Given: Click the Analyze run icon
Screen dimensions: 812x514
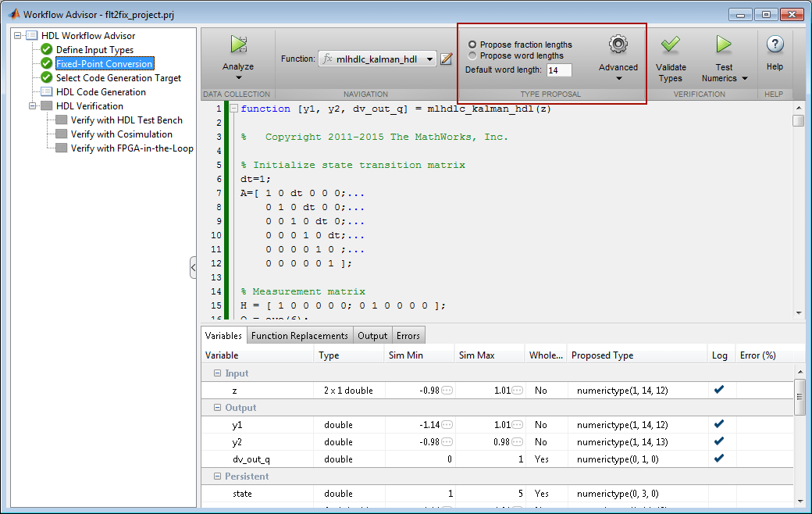Looking at the screenshot, I should tap(239, 45).
